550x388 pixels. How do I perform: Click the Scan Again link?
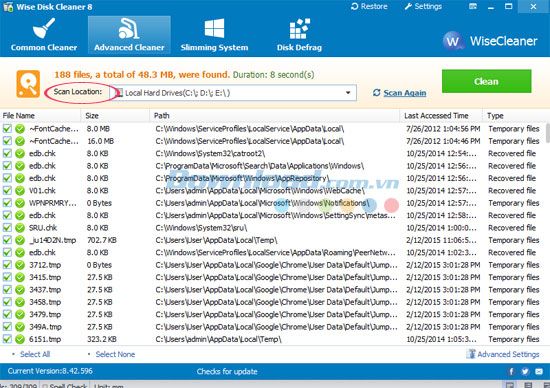point(405,93)
